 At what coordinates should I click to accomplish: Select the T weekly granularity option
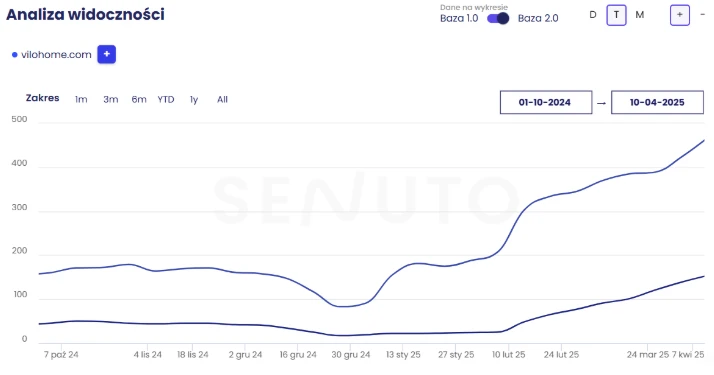point(616,15)
